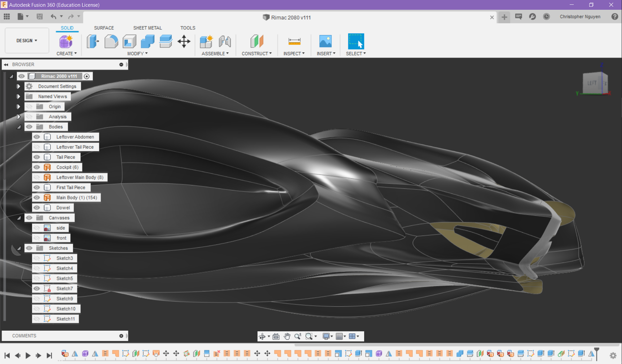This screenshot has height=364, width=622.
Task: Switch to the TOOLS tab
Action: pos(188,28)
